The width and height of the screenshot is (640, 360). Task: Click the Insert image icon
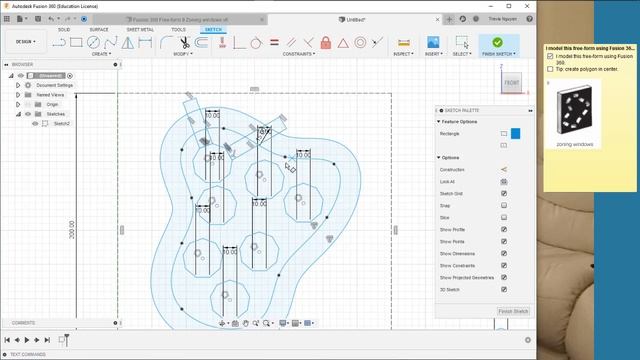click(x=433, y=42)
